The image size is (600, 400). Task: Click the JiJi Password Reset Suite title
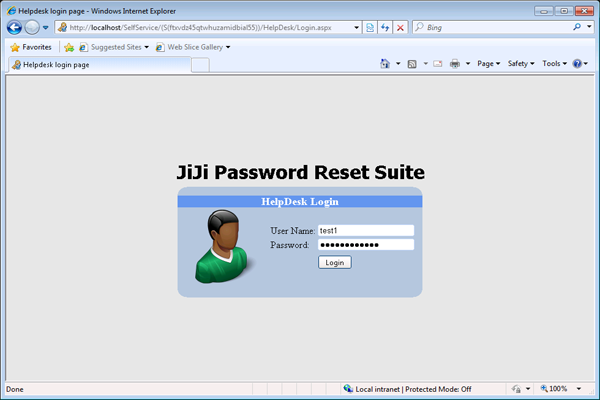pyautogui.click(x=300, y=172)
